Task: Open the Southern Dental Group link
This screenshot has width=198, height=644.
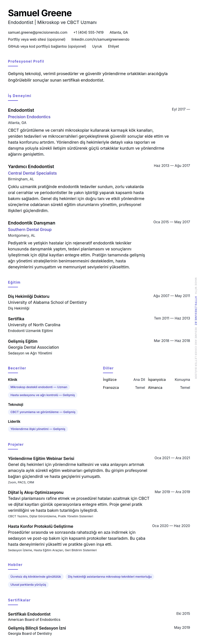Action: point(30,229)
